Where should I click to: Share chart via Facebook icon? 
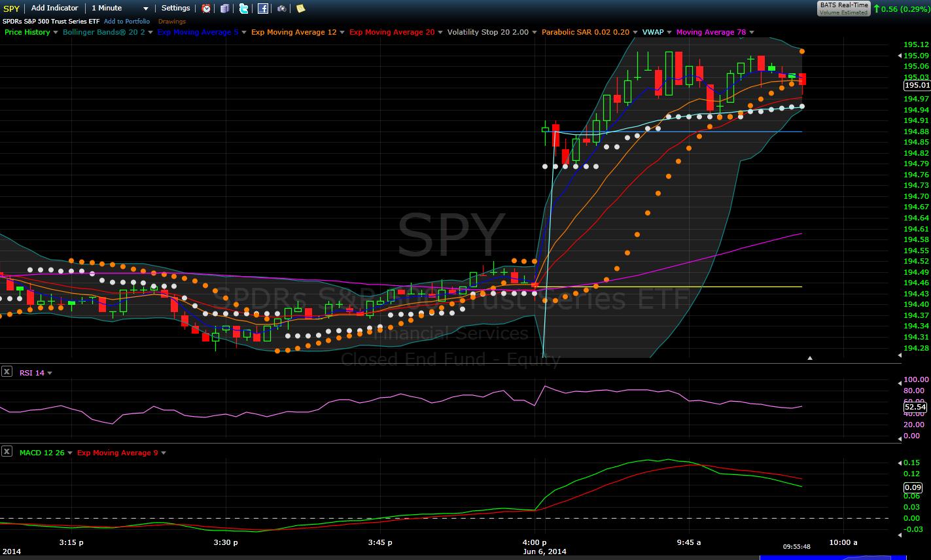[x=262, y=9]
